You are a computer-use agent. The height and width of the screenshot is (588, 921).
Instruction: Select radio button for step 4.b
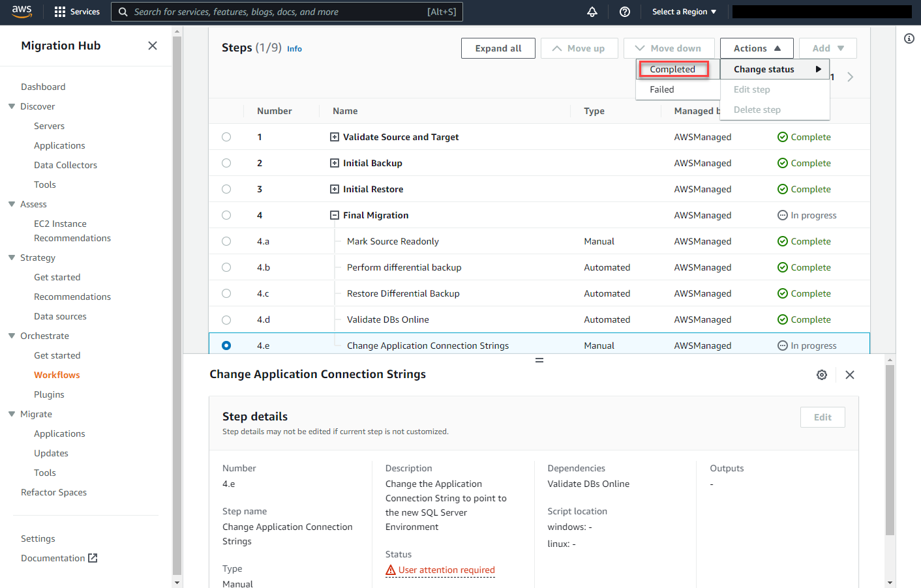coord(226,267)
